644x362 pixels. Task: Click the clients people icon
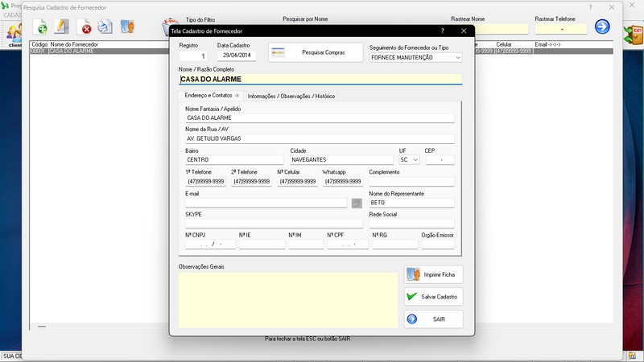tap(14, 34)
